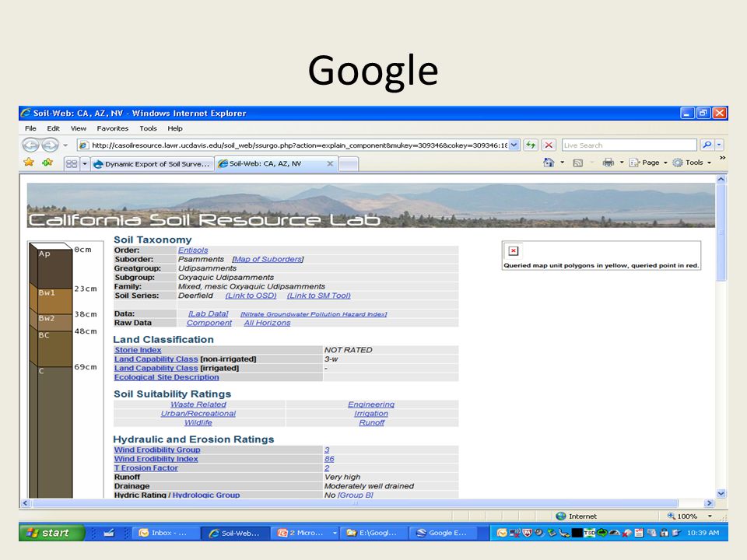Open the Edit menu
747x560 pixels.
[54, 128]
